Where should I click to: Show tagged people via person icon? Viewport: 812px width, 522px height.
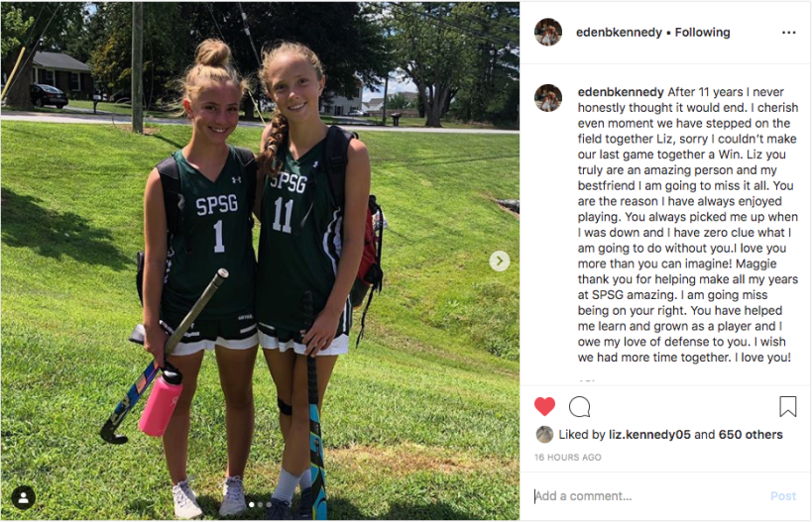pos(24,497)
